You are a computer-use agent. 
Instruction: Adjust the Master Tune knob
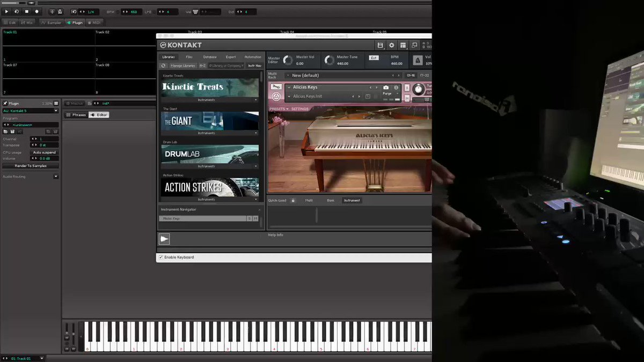329,60
